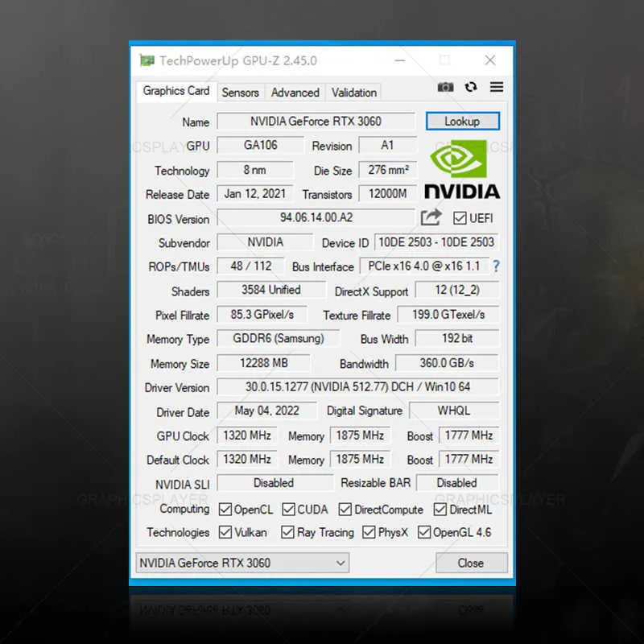This screenshot has height=644, width=644.
Task: Switch to the Sensors tab
Action: [241, 93]
